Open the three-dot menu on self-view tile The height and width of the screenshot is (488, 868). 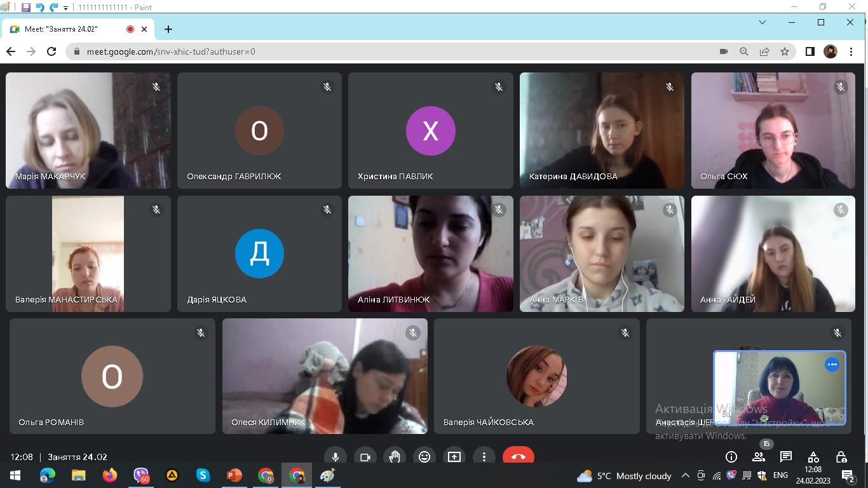[832, 365]
